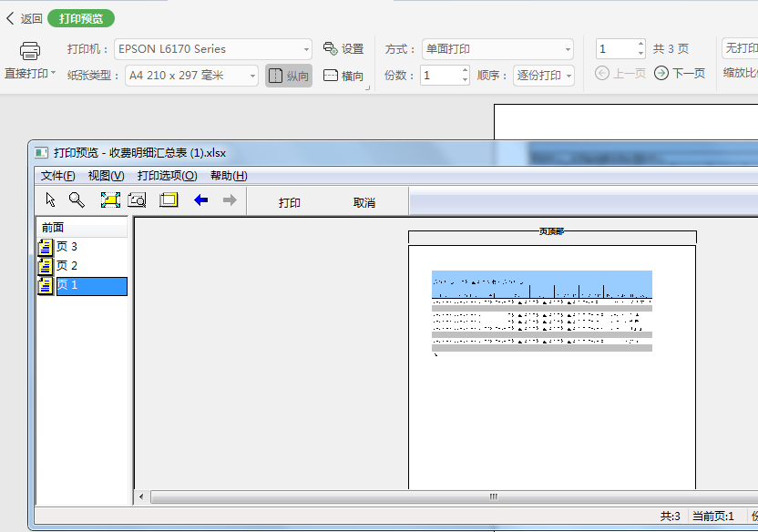The height and width of the screenshot is (532, 758).
Task: Select 页 1 in the page list
Action: point(91,285)
